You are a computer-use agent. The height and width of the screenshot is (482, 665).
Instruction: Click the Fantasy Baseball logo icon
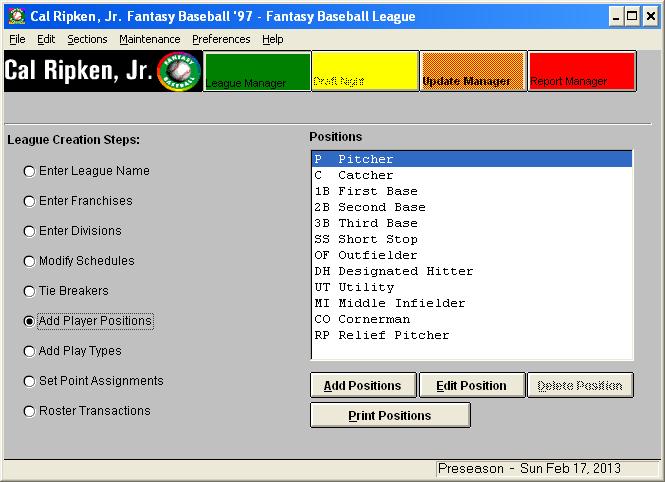pos(179,71)
